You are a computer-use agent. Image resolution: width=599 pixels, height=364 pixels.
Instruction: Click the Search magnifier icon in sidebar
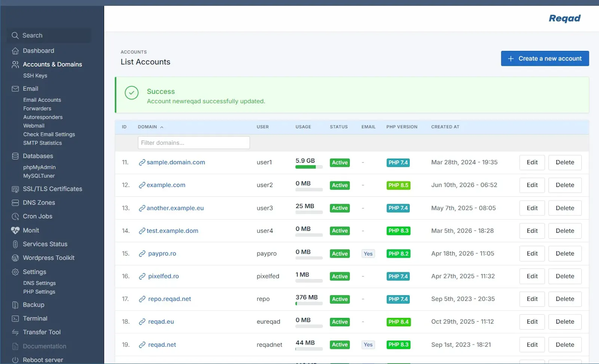pyautogui.click(x=15, y=36)
